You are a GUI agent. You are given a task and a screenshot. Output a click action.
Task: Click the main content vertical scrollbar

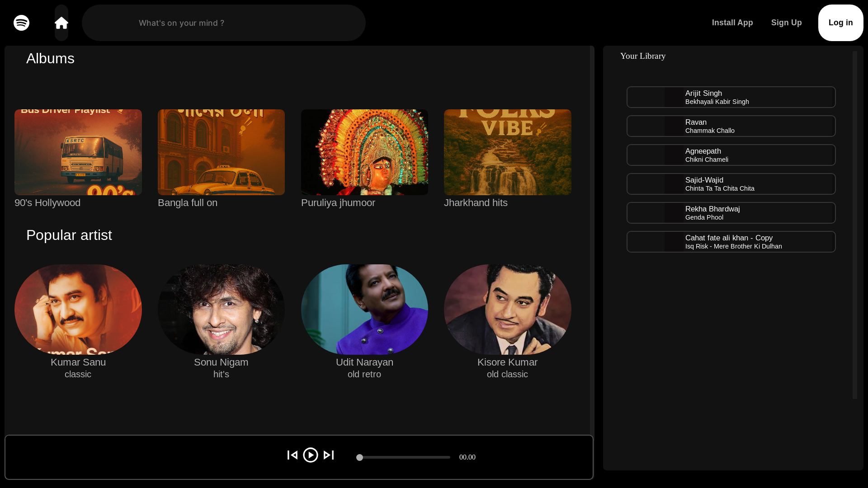pyautogui.click(x=592, y=239)
